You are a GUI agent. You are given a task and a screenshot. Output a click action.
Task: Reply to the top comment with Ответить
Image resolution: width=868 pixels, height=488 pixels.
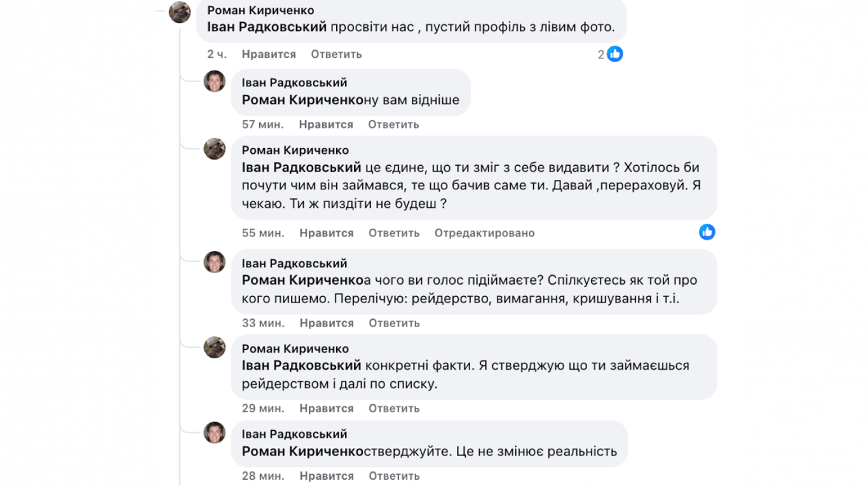[335, 54]
